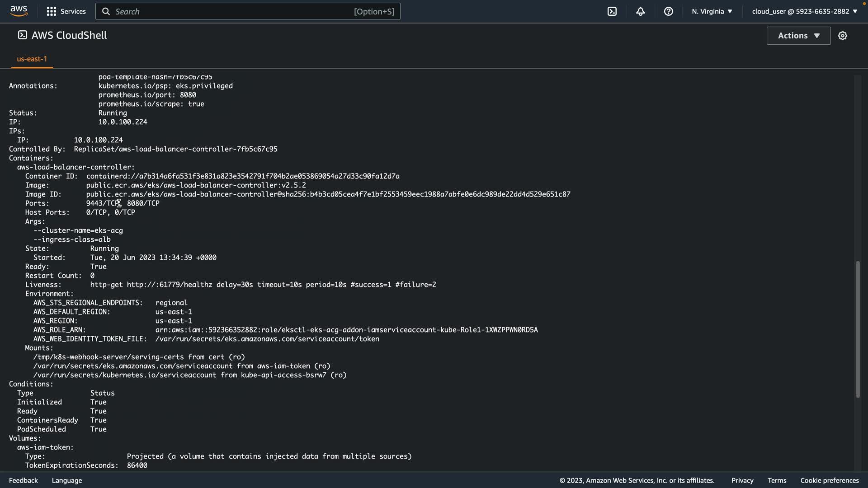Open the notifications bell
Image resolution: width=868 pixels, height=488 pixels.
tap(640, 11)
